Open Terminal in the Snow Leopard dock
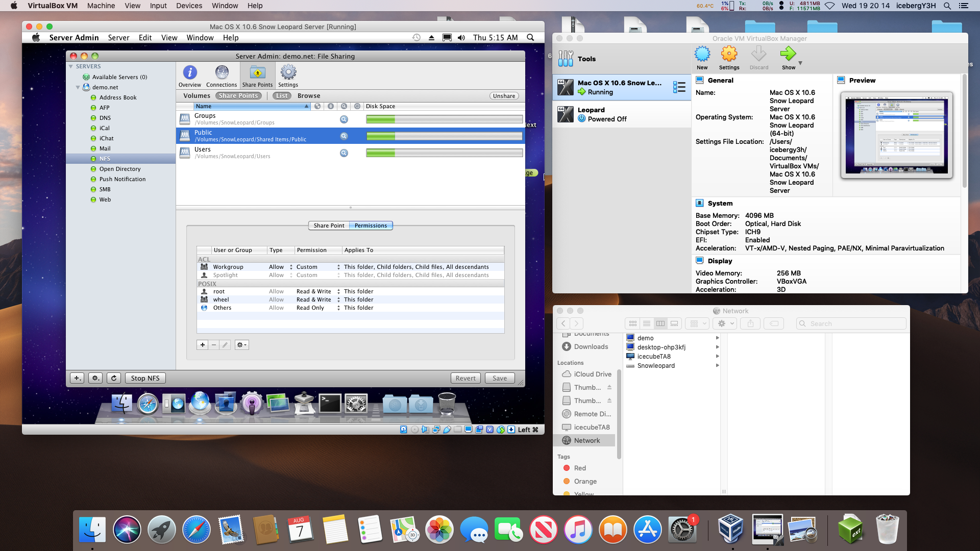This screenshot has width=980, height=551. coord(330,404)
